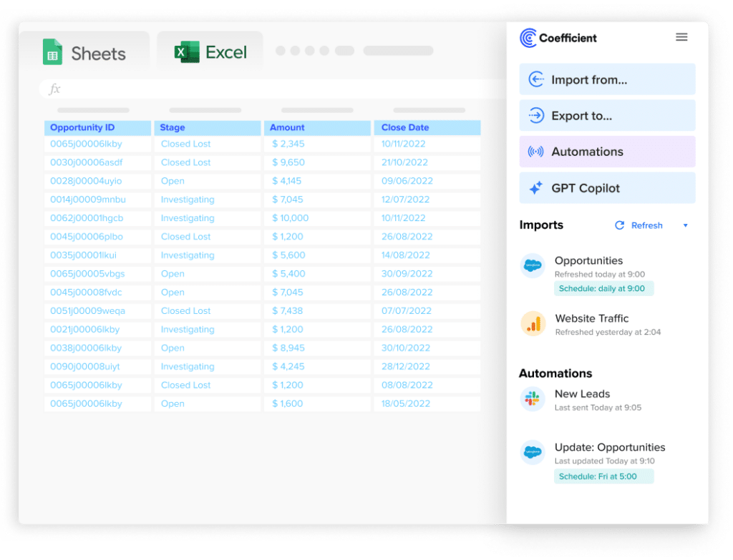Click the 'Schedule: Fri at 5:00' badge
Image resolution: width=733 pixels, height=560 pixels.
pos(603,476)
